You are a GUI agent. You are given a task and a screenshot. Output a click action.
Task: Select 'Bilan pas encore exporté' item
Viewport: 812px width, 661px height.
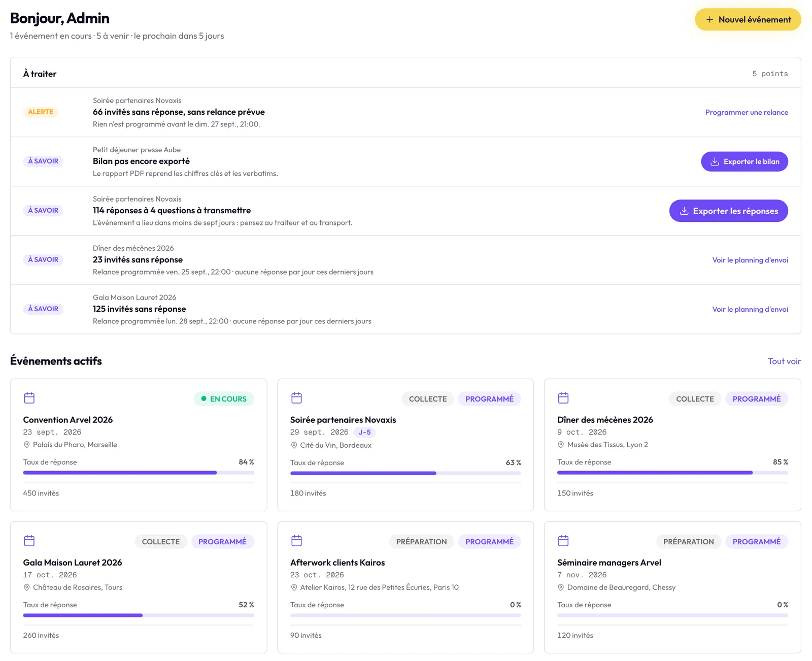coord(141,161)
